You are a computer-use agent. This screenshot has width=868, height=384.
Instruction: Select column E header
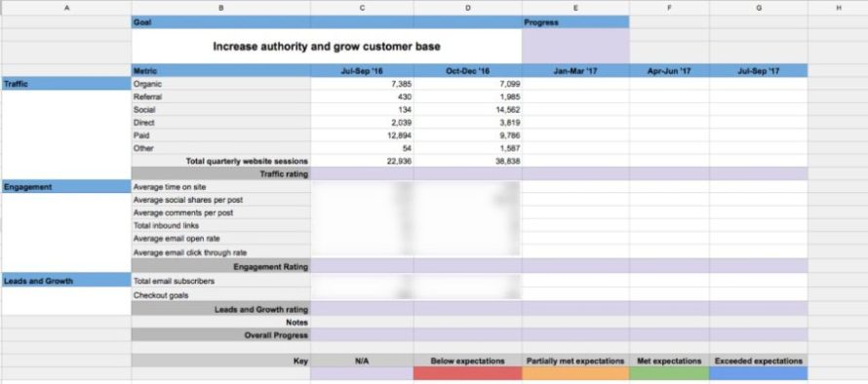[575, 8]
